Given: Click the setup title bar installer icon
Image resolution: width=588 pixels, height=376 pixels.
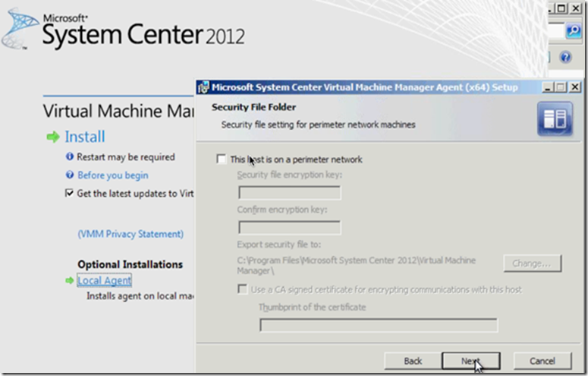Looking at the screenshot, I should 203,87.
